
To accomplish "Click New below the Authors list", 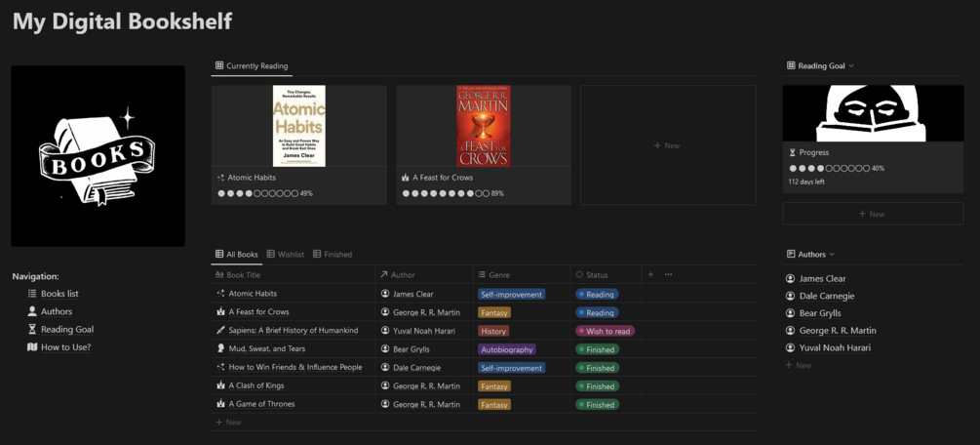I will pyautogui.click(x=799, y=366).
